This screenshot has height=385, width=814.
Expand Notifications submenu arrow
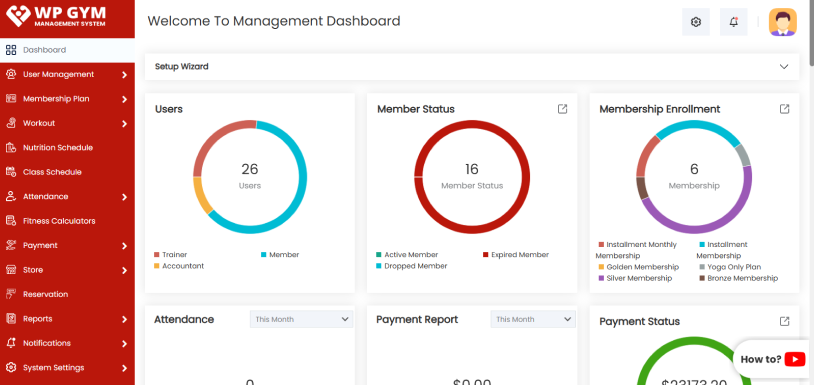click(x=125, y=343)
